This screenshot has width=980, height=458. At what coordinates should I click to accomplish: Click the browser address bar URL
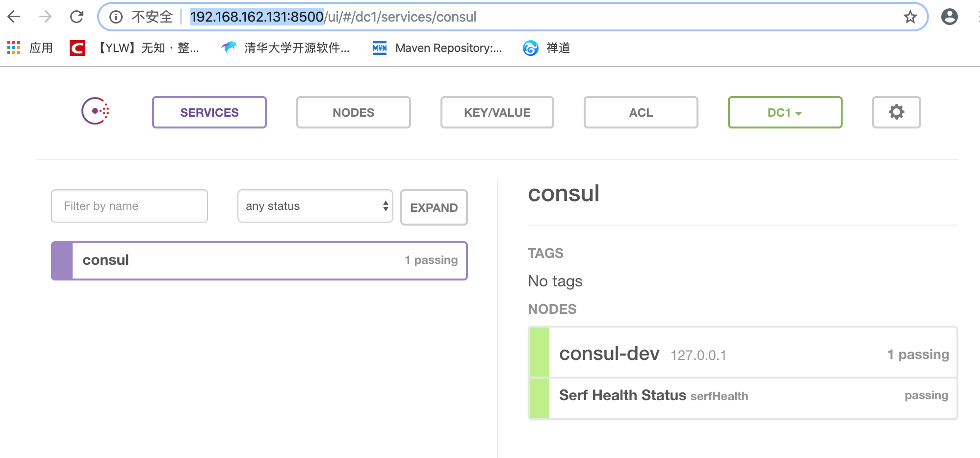[x=333, y=17]
